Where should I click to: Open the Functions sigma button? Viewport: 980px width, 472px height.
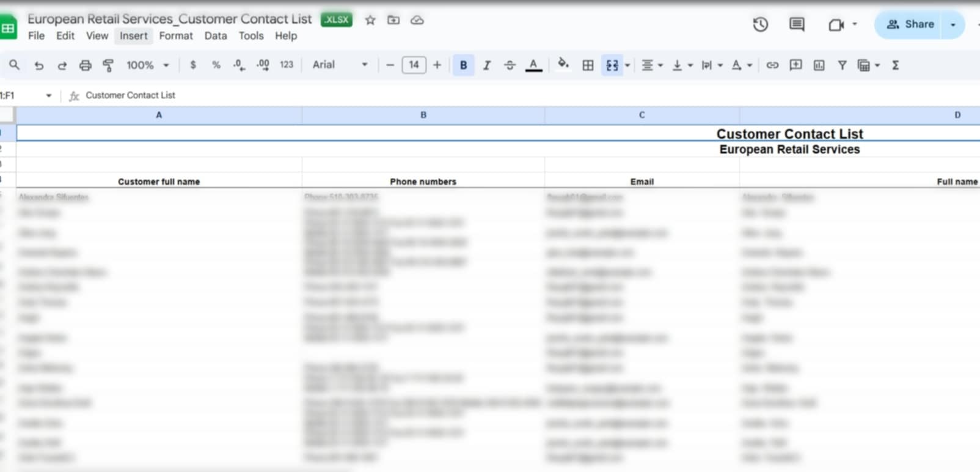895,65
